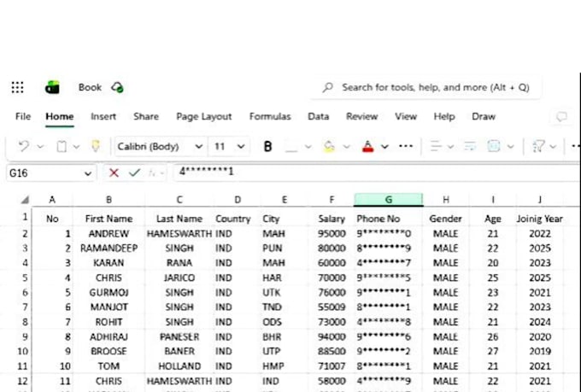
Task: Click the Sort and Filter icon
Action: point(537,146)
